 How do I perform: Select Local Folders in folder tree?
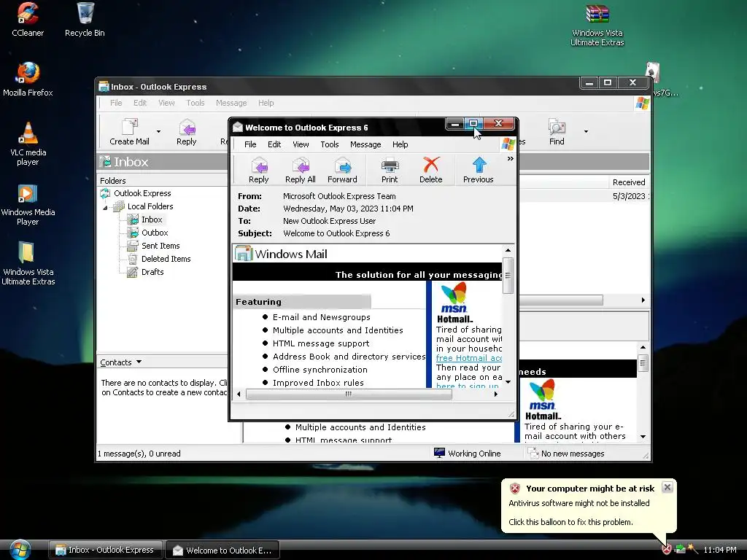pos(150,206)
